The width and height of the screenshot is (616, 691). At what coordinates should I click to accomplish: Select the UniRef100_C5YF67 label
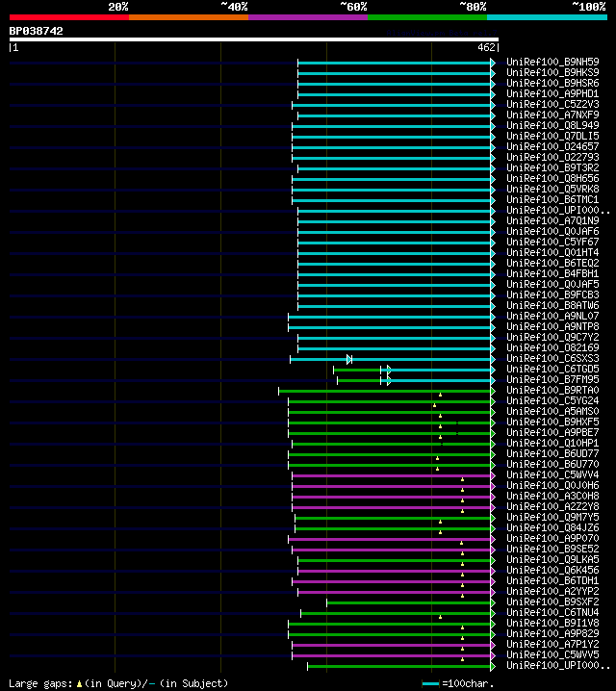[552, 242]
